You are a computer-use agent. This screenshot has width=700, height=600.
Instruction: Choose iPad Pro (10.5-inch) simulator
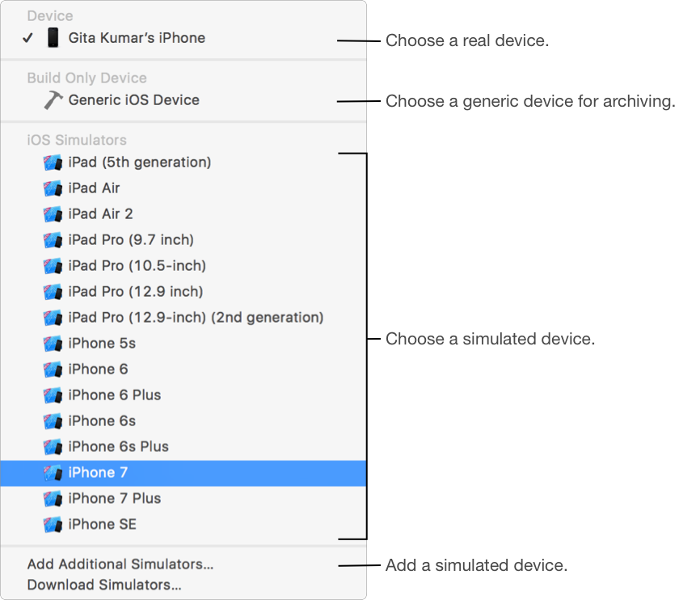coord(137,266)
